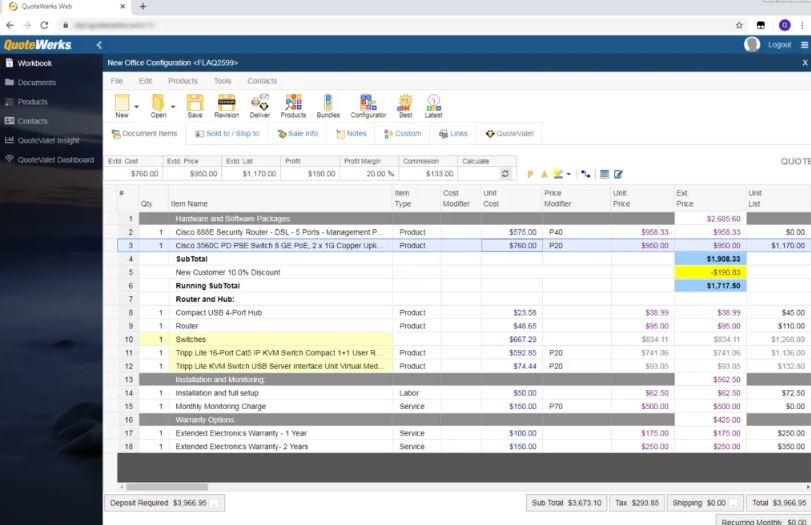Select the Compact USB 4-Port Hub row
The image size is (811, 525).
pos(464,312)
